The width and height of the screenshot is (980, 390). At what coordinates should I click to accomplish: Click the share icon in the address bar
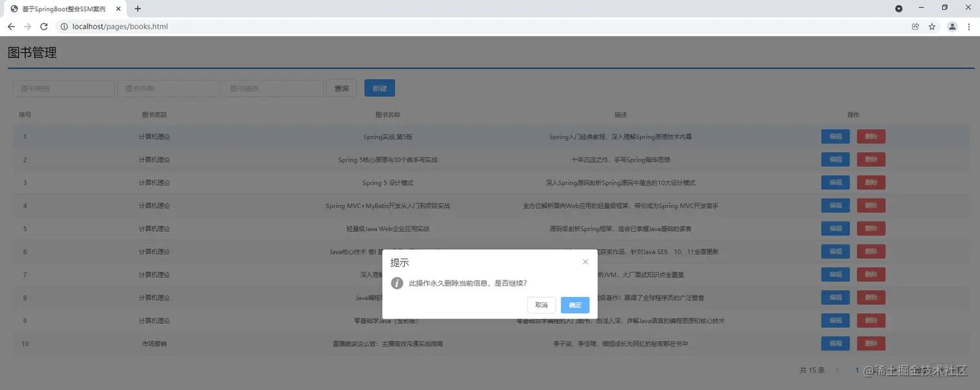point(915,27)
